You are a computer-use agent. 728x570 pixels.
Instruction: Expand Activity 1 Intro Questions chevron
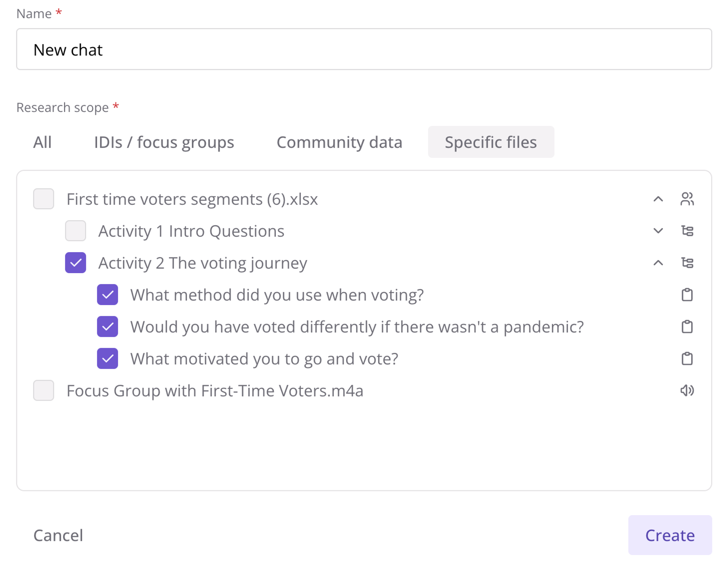pyautogui.click(x=658, y=231)
